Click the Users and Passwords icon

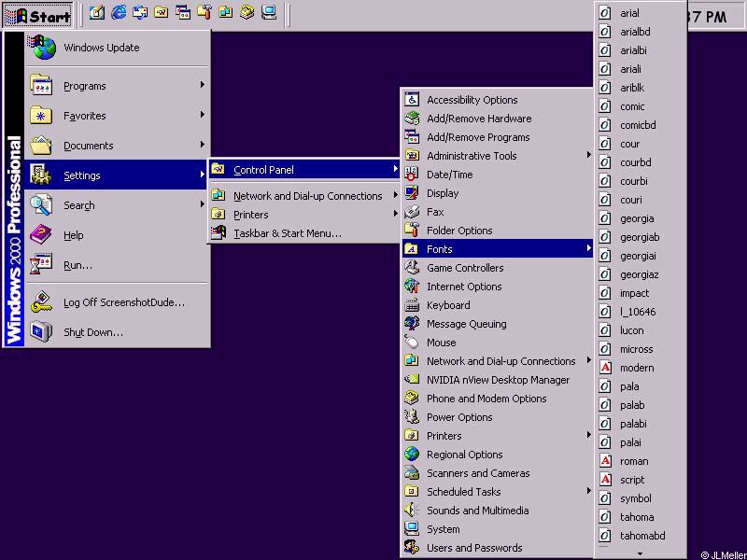click(412, 547)
